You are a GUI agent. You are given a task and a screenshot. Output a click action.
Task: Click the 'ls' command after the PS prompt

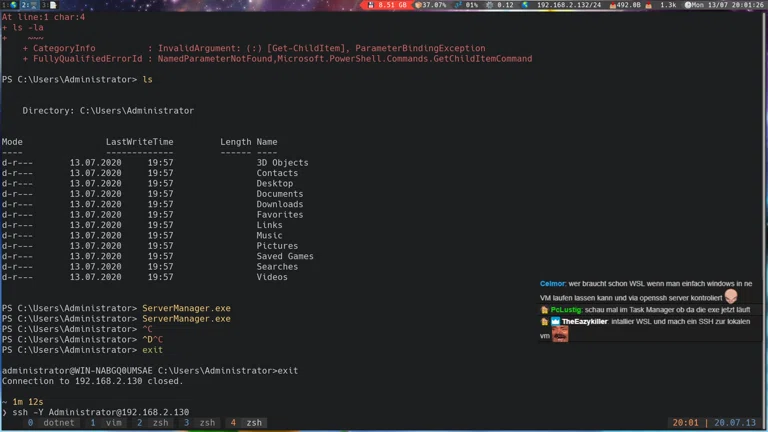[x=147, y=79]
